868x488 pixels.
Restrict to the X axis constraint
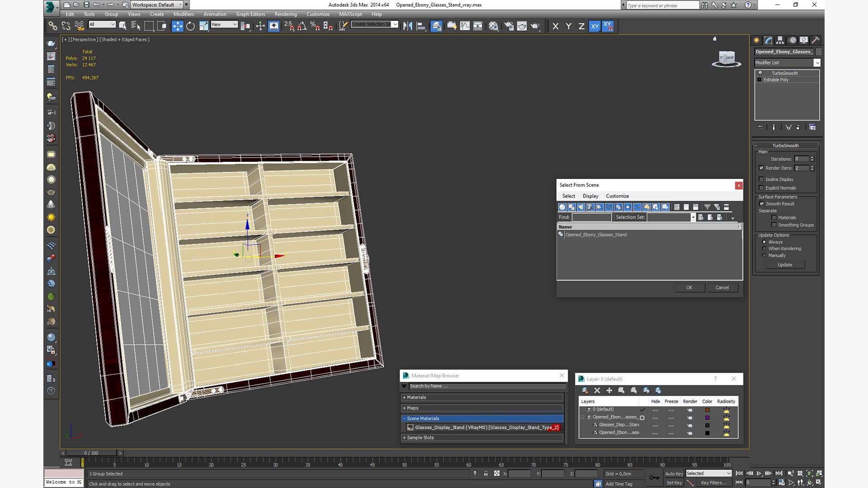point(556,26)
